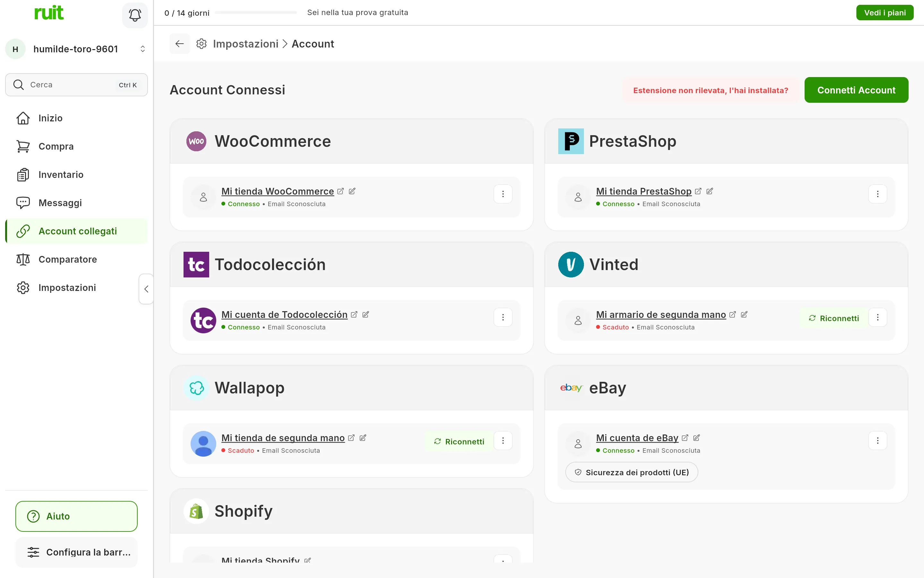Click the Wallapop logo icon
The height and width of the screenshot is (578, 924).
(196, 388)
